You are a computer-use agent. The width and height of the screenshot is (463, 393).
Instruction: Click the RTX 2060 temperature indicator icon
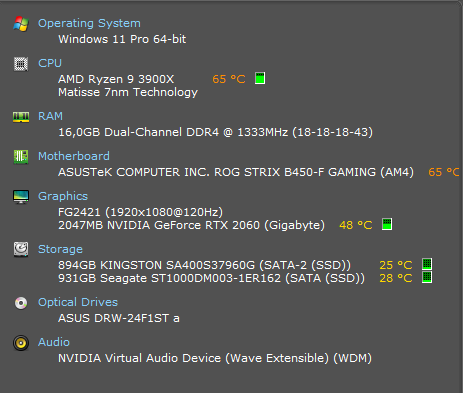pyautogui.click(x=387, y=224)
